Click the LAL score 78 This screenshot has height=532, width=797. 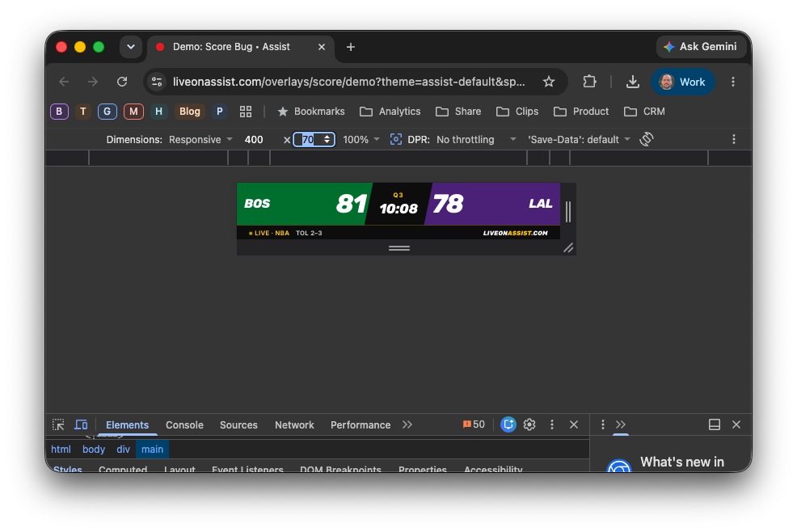pos(448,204)
